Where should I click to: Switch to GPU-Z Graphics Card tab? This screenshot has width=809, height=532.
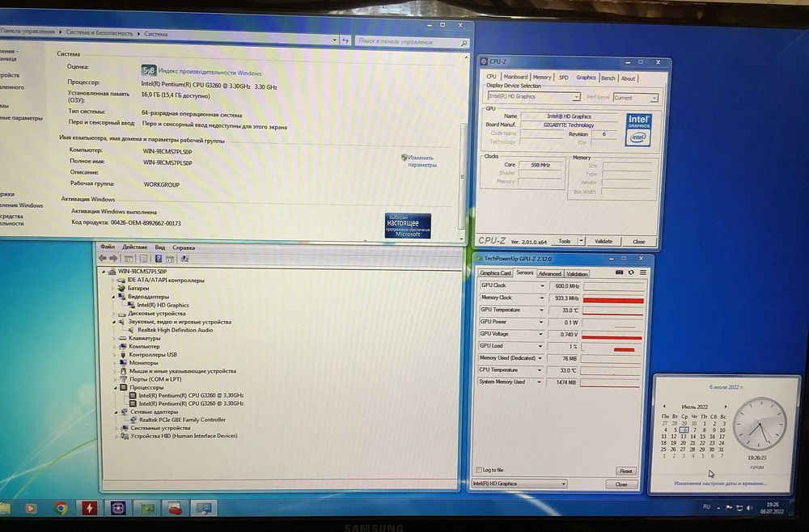click(495, 273)
